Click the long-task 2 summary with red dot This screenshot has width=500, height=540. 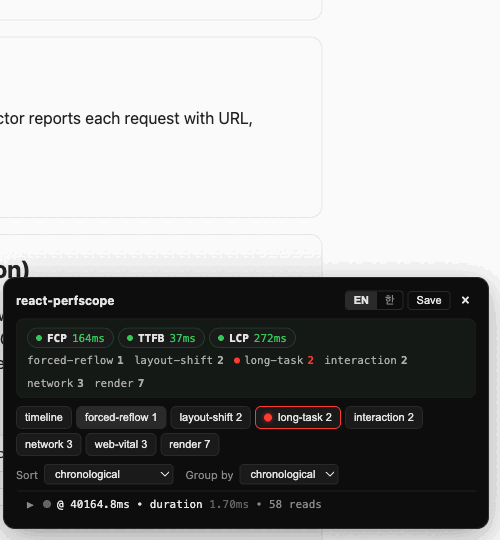tap(274, 360)
